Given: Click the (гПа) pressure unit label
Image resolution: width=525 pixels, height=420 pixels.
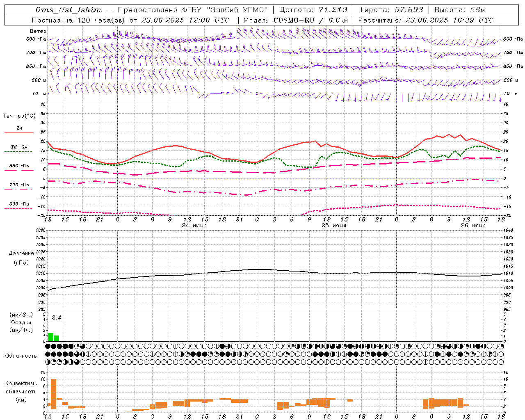Looking at the screenshot, I should [21, 262].
